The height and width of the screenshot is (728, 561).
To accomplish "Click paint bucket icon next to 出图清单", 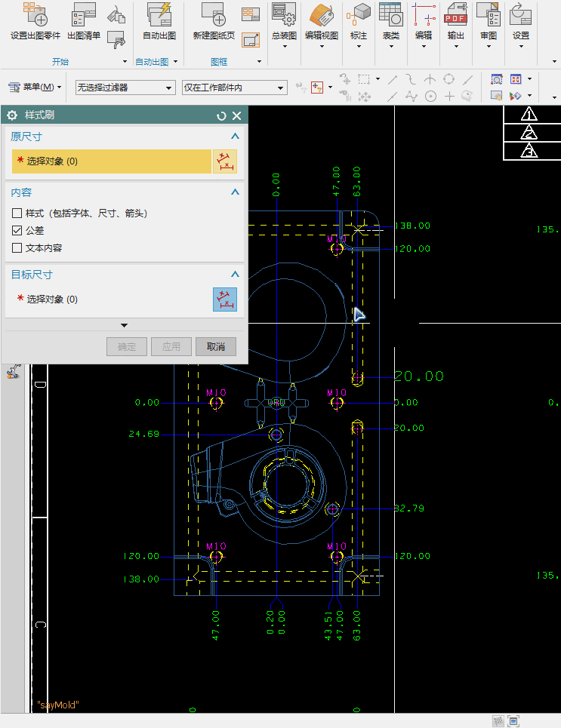I will click(116, 15).
